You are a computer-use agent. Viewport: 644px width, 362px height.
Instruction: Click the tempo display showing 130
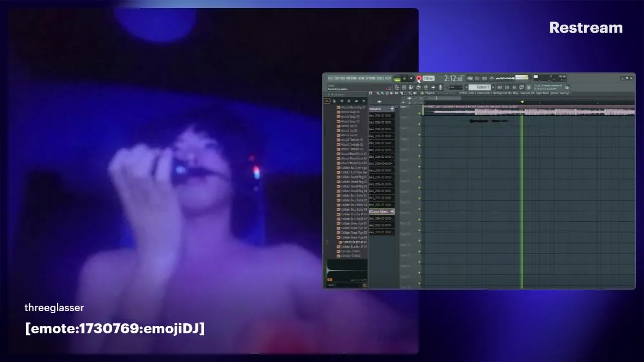pyautogui.click(x=429, y=78)
